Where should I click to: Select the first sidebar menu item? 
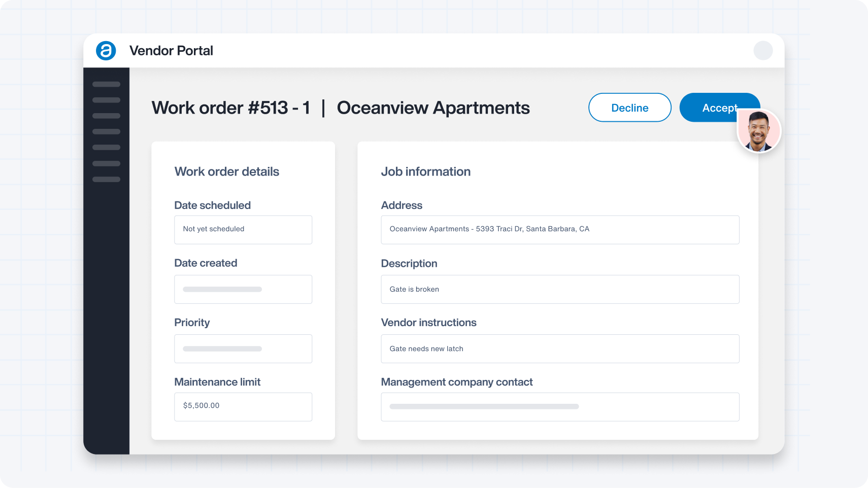tap(106, 84)
